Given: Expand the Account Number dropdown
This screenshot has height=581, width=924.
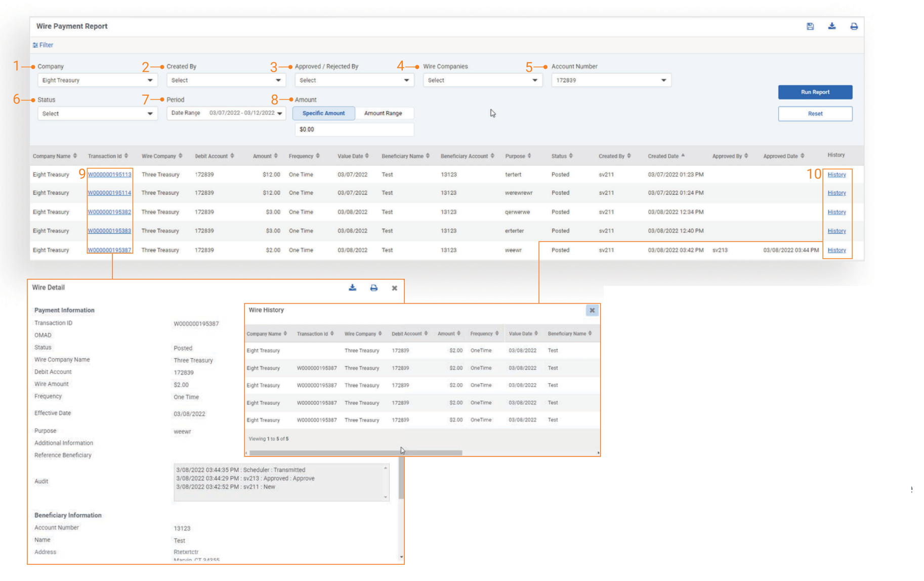Looking at the screenshot, I should tap(611, 80).
